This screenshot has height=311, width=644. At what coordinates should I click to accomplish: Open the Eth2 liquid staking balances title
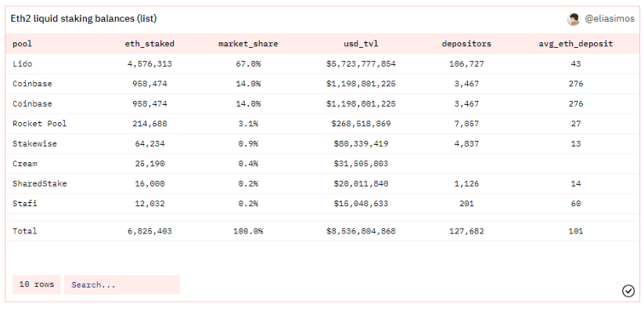click(84, 19)
